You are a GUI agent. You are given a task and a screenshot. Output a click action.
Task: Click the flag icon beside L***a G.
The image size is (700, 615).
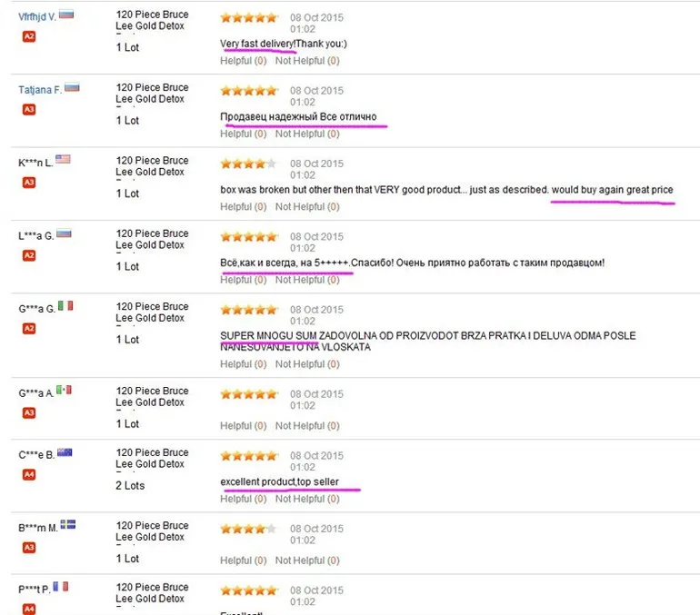(x=64, y=233)
